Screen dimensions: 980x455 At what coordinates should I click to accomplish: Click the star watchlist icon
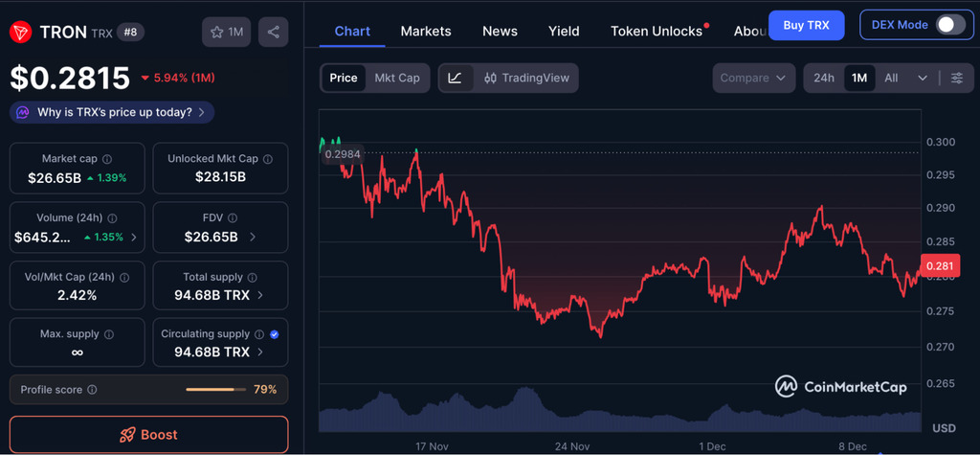tap(217, 33)
